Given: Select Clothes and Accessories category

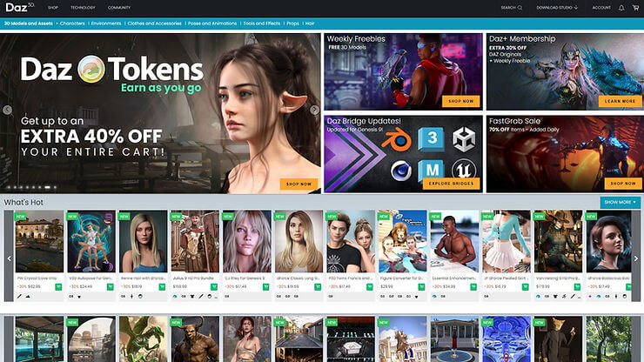Looking at the screenshot, I should [x=154, y=23].
